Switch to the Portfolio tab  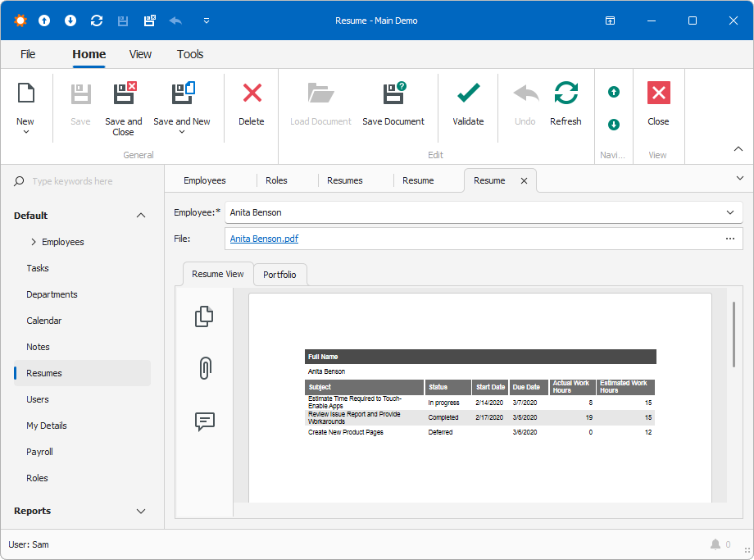pos(279,275)
